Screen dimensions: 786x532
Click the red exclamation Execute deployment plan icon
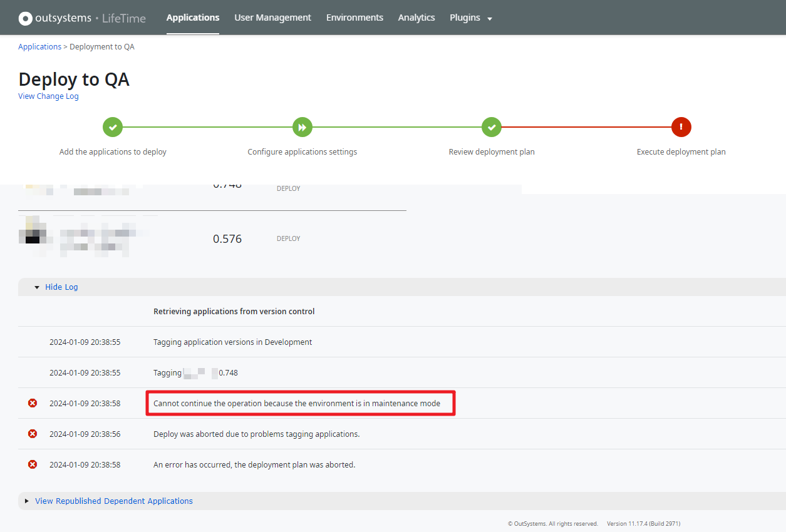click(x=681, y=127)
